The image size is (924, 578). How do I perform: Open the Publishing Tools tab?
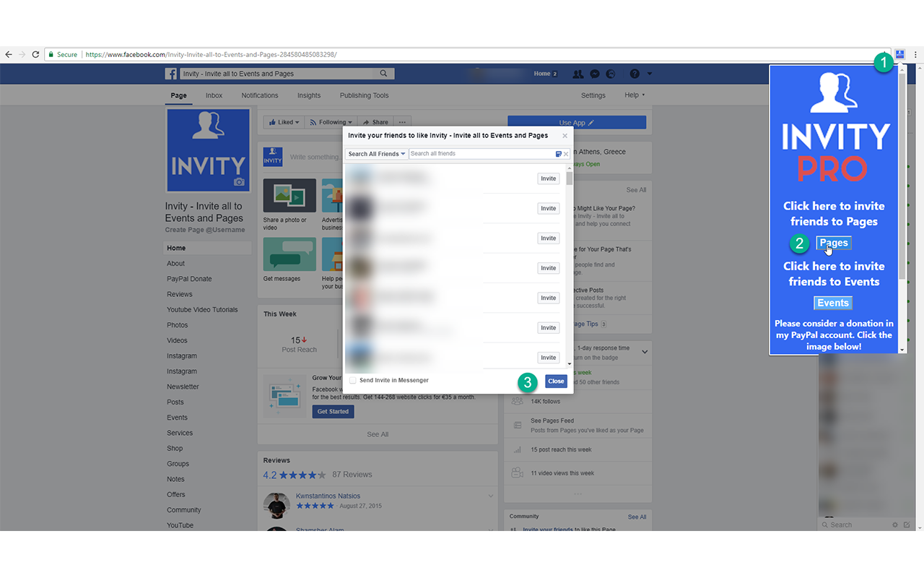click(364, 95)
